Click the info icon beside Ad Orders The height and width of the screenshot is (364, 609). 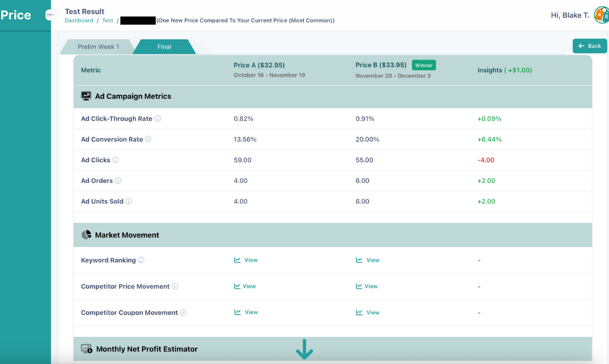click(x=118, y=181)
